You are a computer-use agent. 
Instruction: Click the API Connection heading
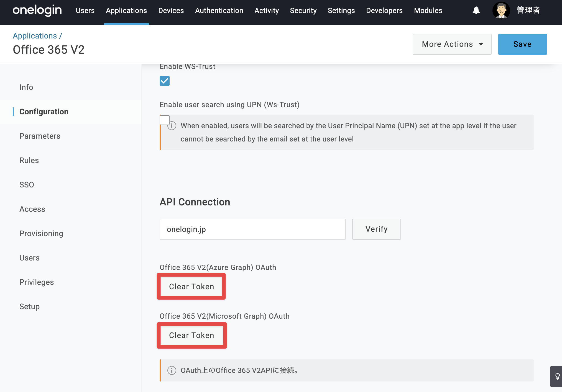tap(195, 202)
